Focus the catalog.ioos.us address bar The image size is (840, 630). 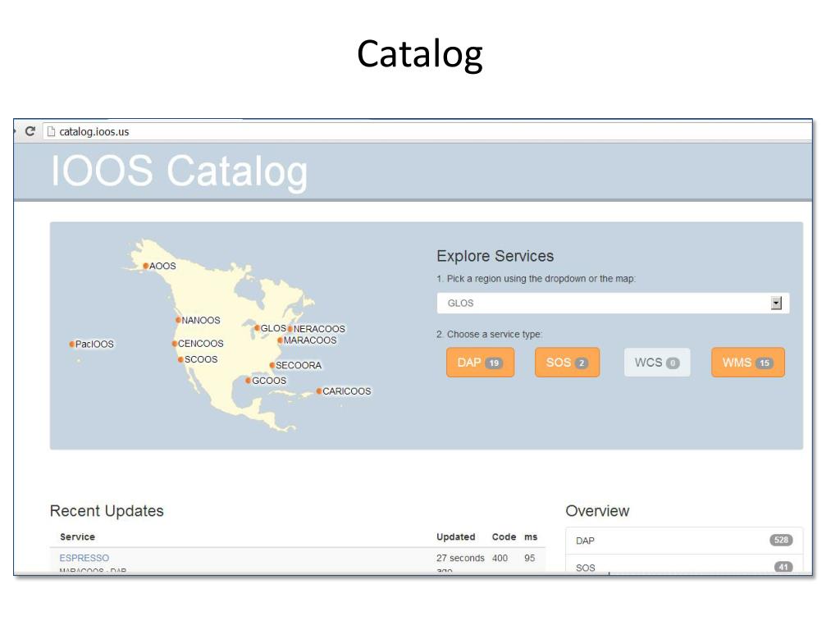click(x=427, y=131)
